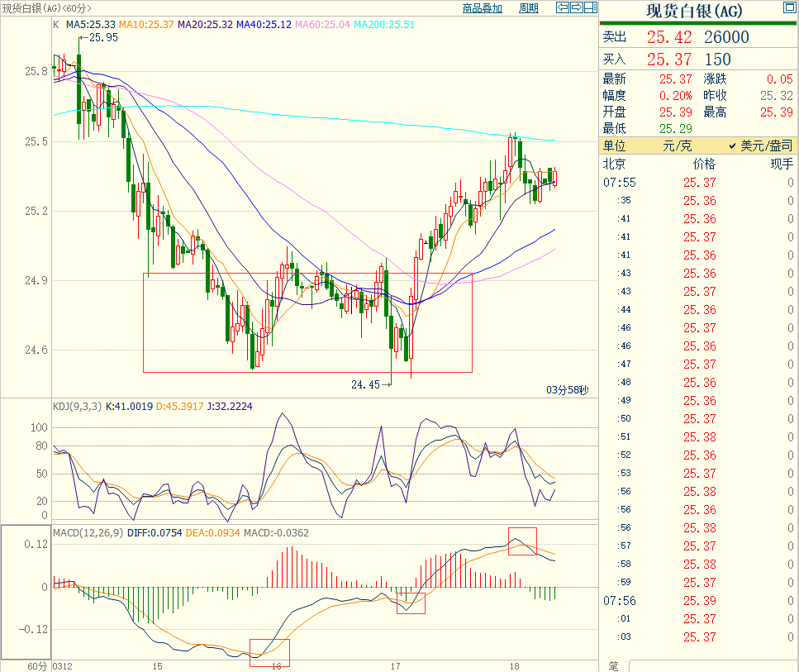Open the 周期 period menu
799x672 pixels.
[x=529, y=8]
